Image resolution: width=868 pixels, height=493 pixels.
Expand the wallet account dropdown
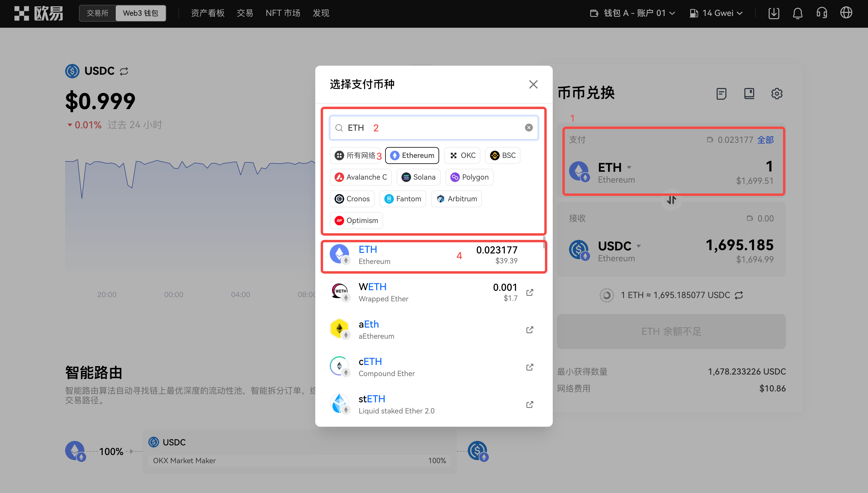tap(632, 13)
